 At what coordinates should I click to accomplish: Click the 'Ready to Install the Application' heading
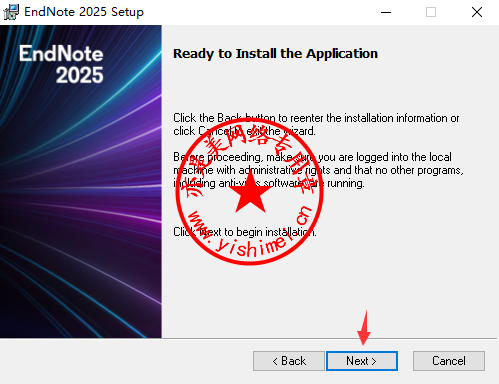275,54
